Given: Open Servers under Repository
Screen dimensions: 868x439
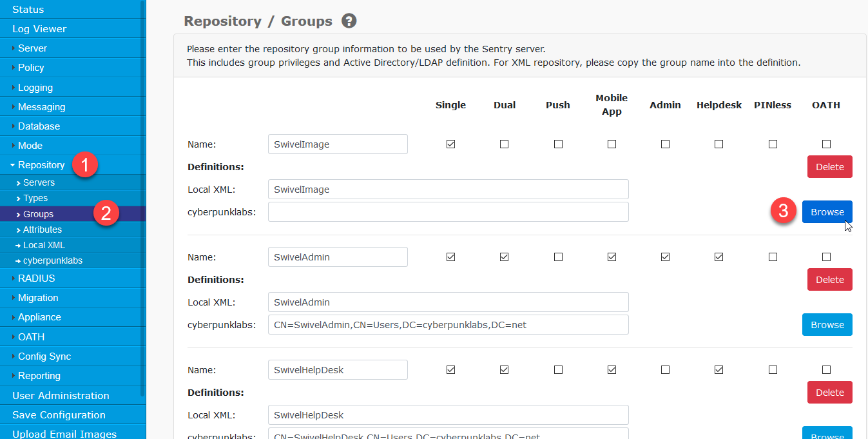Looking at the screenshot, I should (x=39, y=182).
